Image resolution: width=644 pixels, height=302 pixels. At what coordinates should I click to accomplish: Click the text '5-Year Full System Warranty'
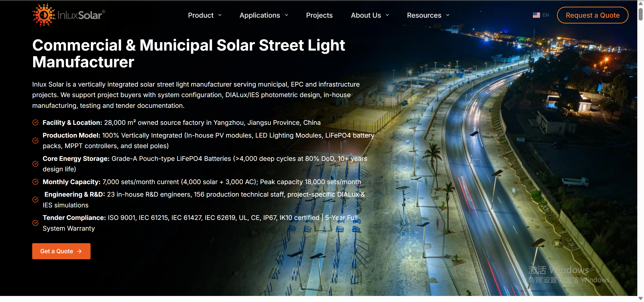tap(200, 223)
